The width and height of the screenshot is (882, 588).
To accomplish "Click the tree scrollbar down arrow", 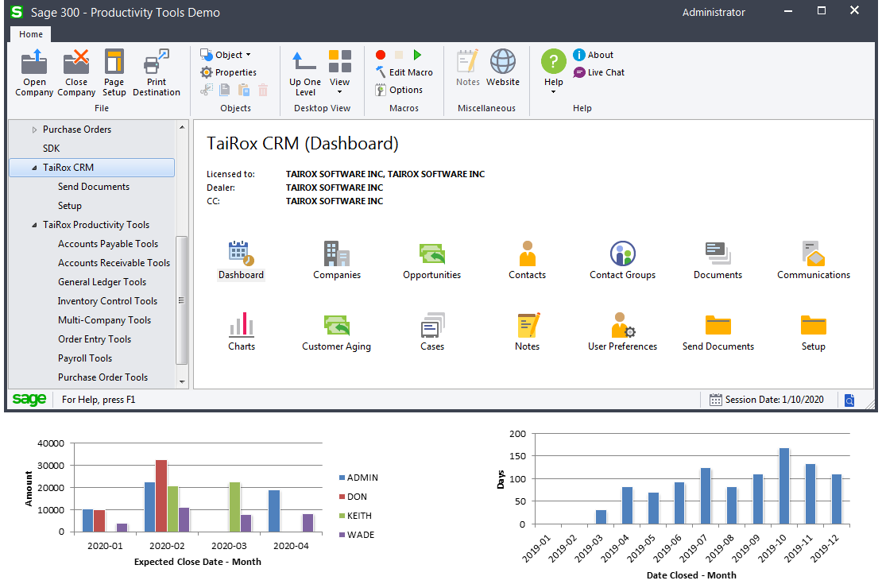I will click(182, 381).
